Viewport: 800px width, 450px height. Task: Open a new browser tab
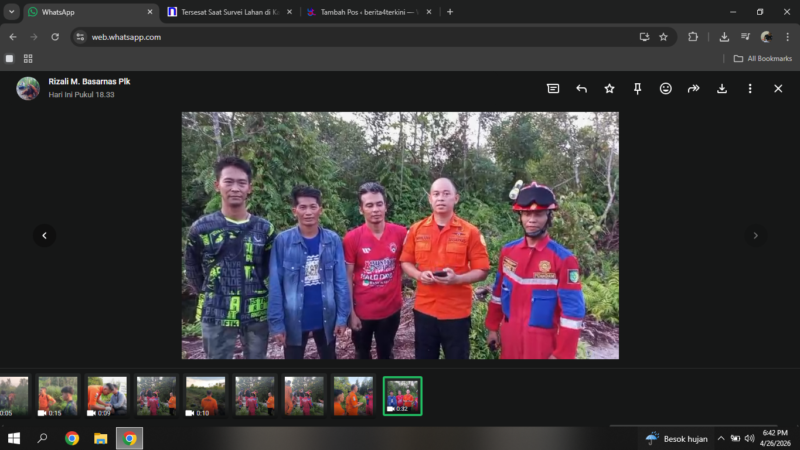(450, 12)
